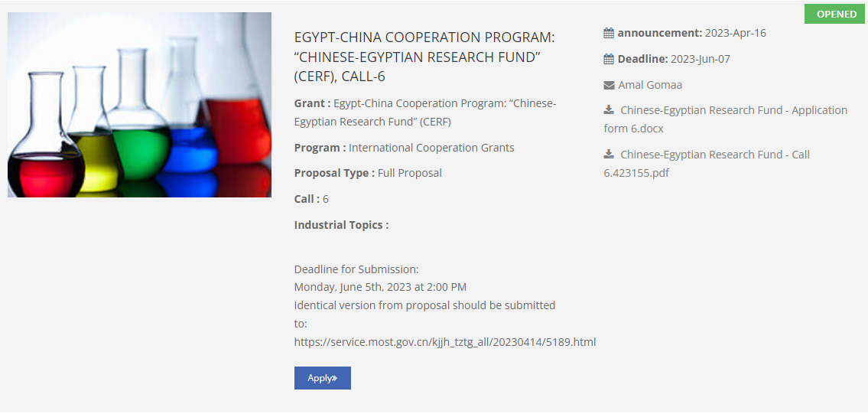Screen dimensions: 868x414
Task: Open the laboratory flasks thumbnail image
Action: click(x=139, y=105)
